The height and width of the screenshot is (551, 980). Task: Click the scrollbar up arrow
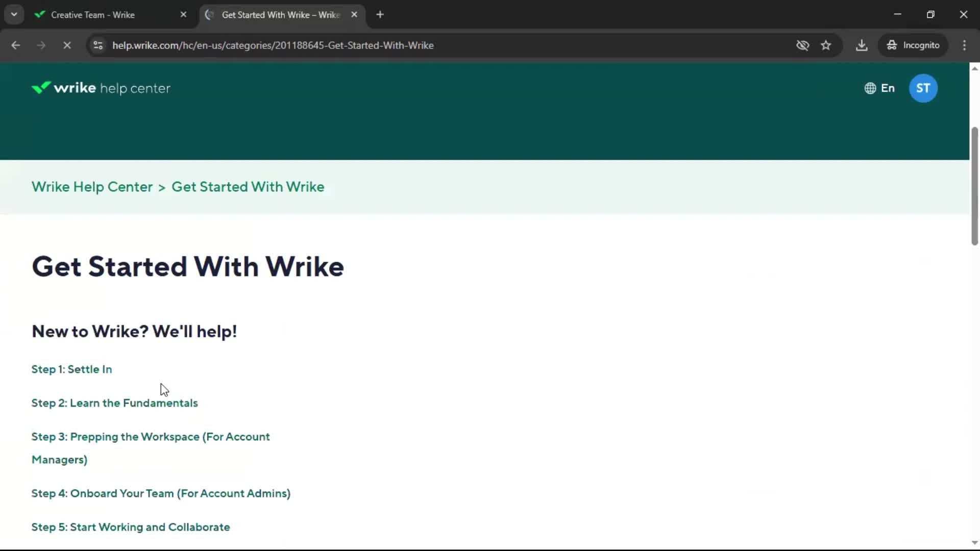(974, 68)
